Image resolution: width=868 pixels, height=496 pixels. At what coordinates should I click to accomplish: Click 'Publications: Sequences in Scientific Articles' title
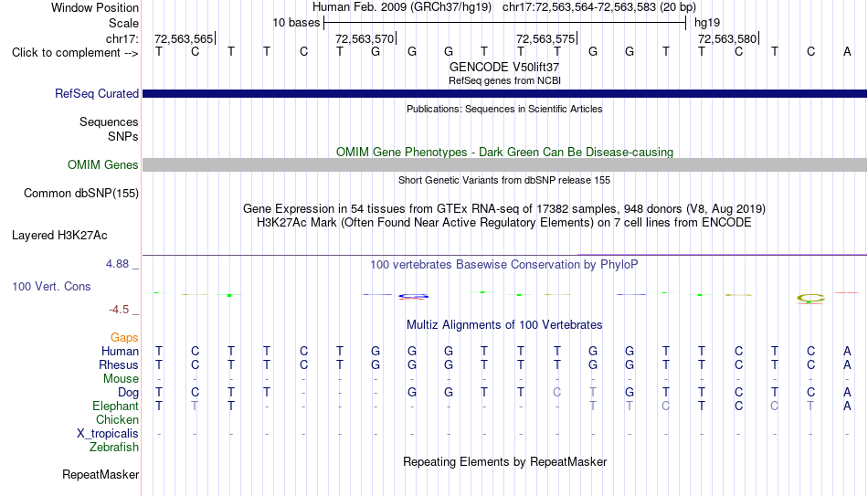[x=504, y=109]
